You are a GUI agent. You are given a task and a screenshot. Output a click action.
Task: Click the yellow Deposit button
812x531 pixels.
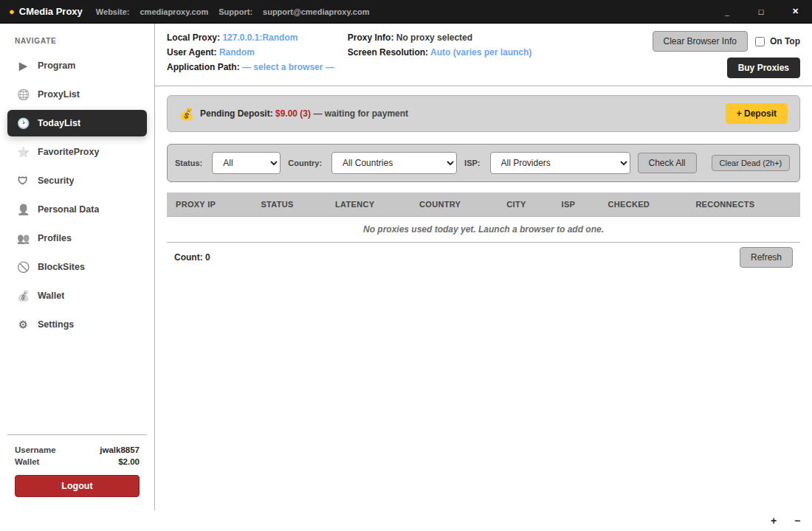tap(757, 114)
